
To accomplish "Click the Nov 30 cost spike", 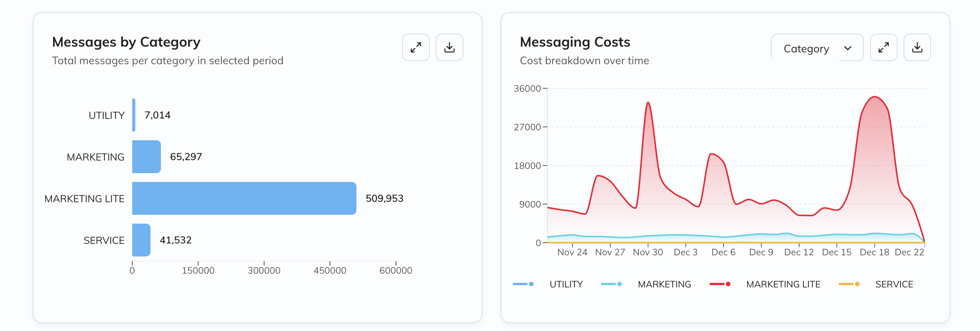I will click(648, 103).
